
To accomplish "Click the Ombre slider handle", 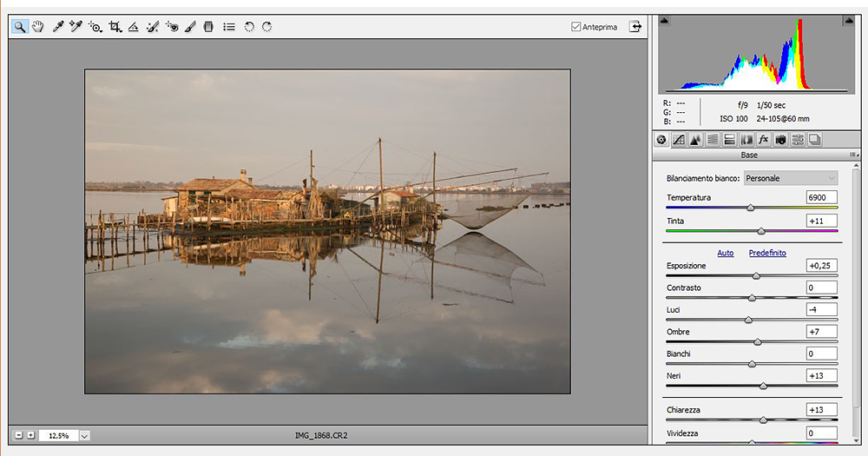I will click(758, 342).
